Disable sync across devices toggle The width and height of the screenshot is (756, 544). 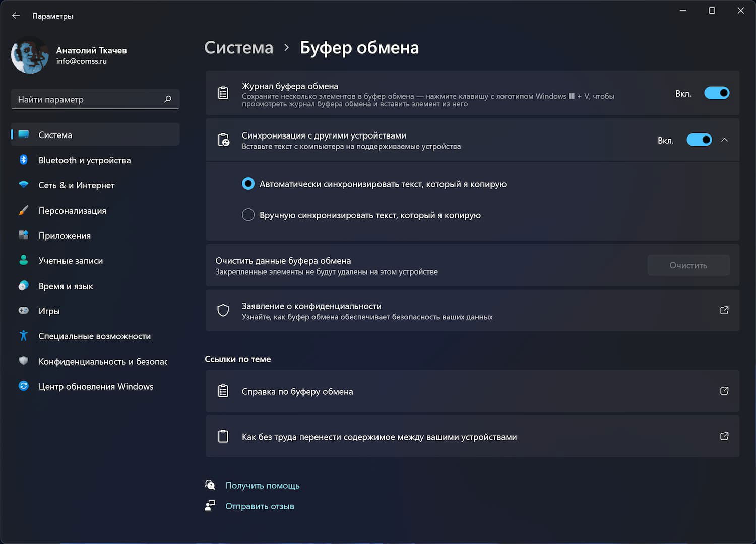(x=699, y=140)
